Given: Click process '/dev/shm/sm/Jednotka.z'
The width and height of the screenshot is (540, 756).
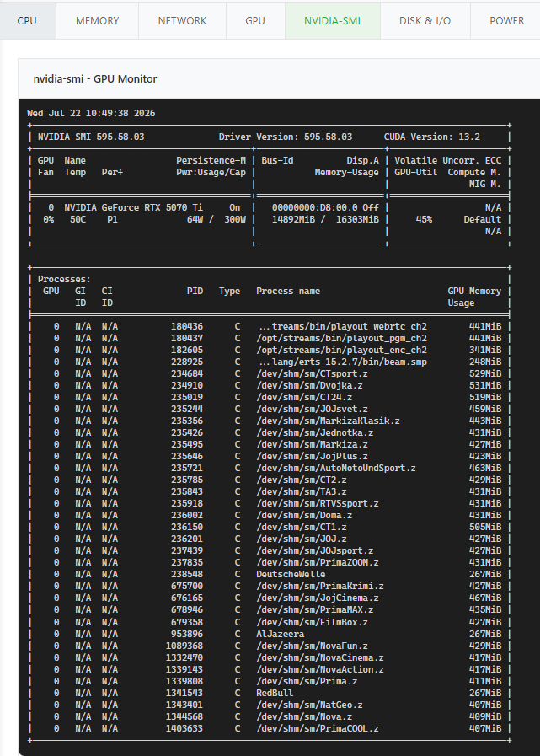Looking at the screenshot, I should 315,432.
